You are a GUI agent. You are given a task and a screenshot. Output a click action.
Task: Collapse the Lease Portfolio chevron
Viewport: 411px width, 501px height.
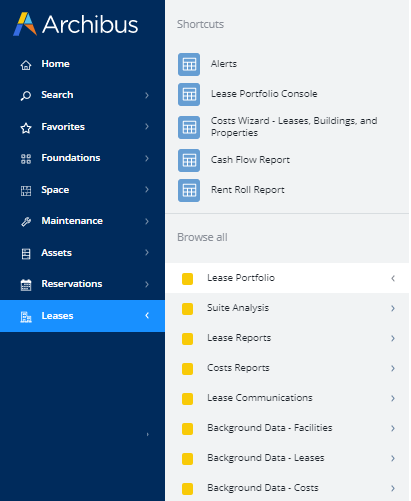click(x=393, y=278)
